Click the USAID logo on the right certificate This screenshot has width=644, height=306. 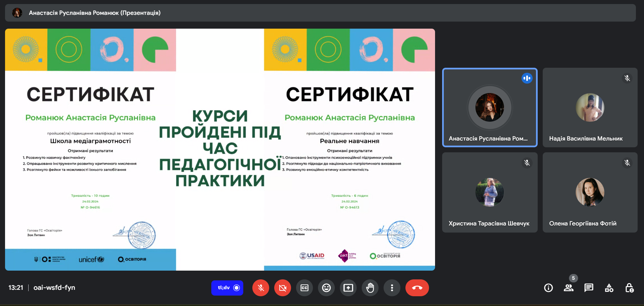[x=312, y=256]
